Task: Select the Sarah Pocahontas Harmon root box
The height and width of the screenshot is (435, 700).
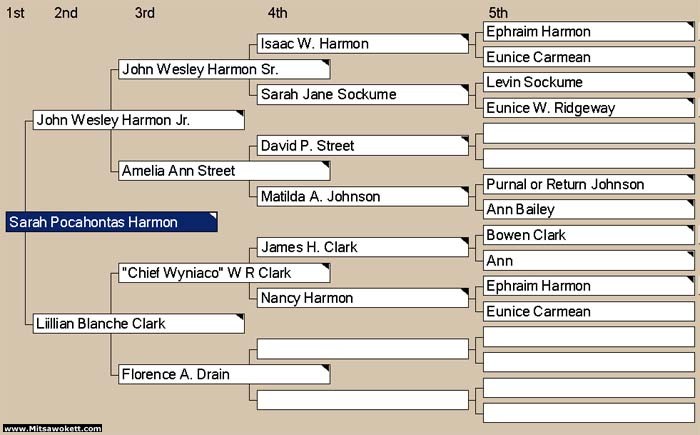Action: pyautogui.click(x=112, y=222)
